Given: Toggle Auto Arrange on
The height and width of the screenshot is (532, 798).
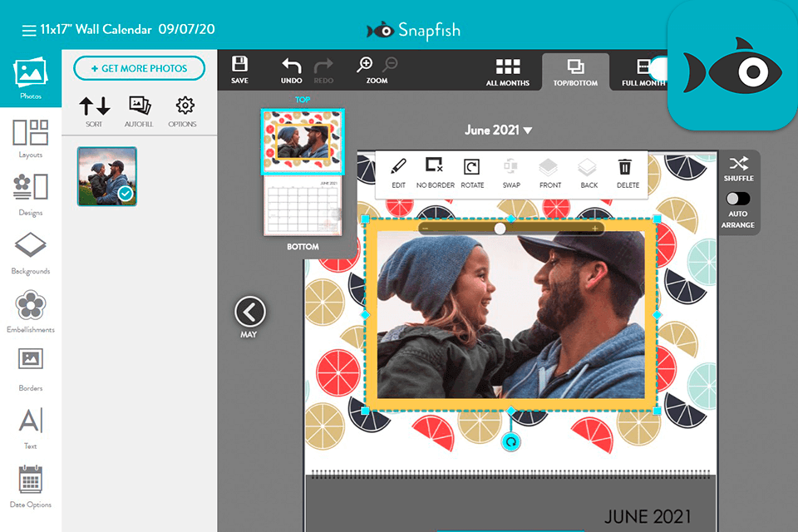Looking at the screenshot, I should point(737,199).
